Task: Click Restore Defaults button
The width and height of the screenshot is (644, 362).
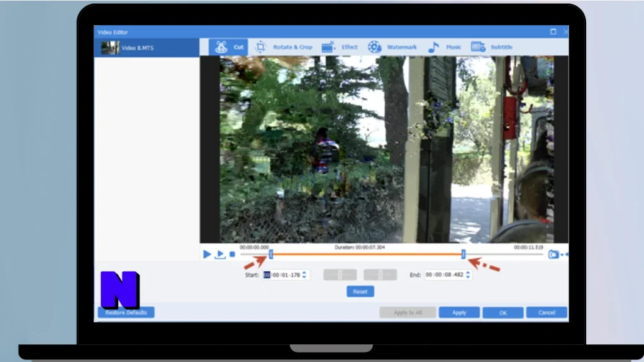Action: click(x=126, y=313)
